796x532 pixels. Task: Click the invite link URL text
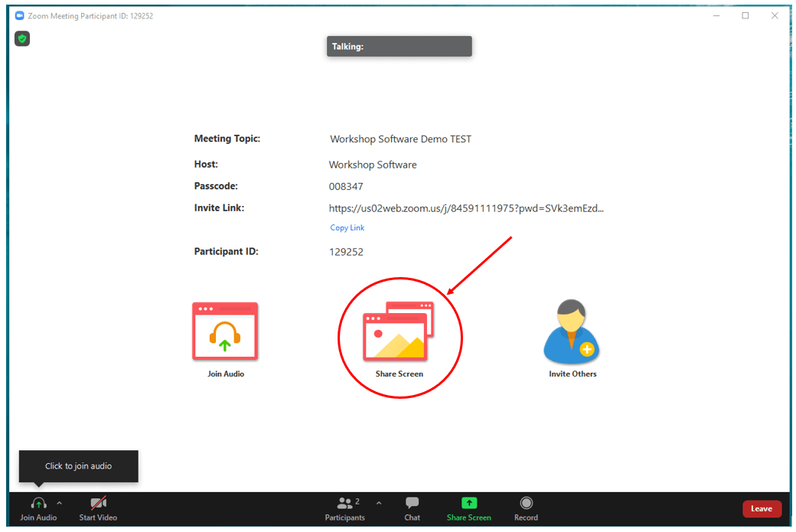click(x=466, y=208)
